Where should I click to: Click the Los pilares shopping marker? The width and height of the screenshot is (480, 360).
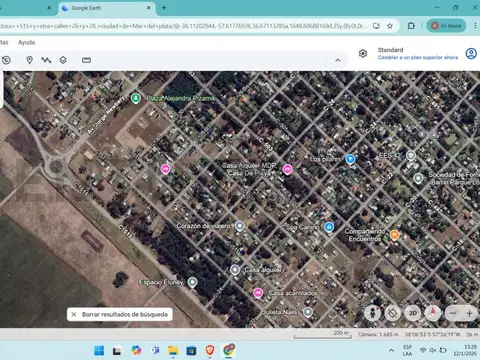350,159
